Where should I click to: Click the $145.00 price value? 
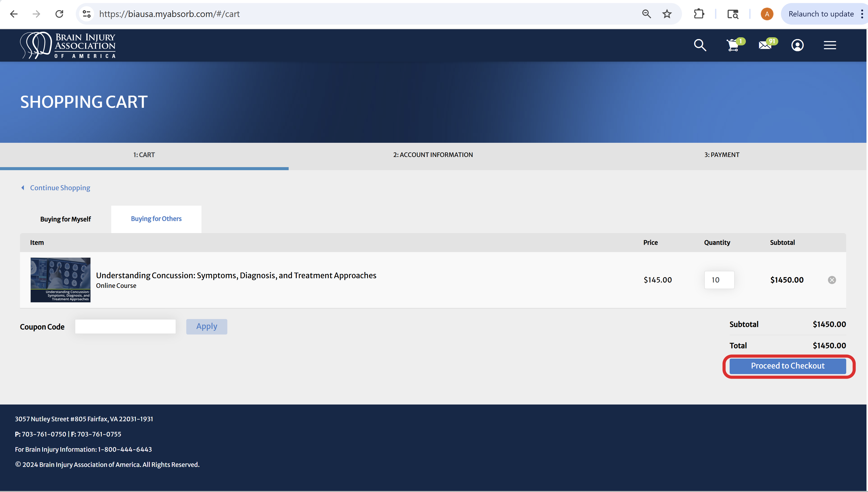coord(658,280)
